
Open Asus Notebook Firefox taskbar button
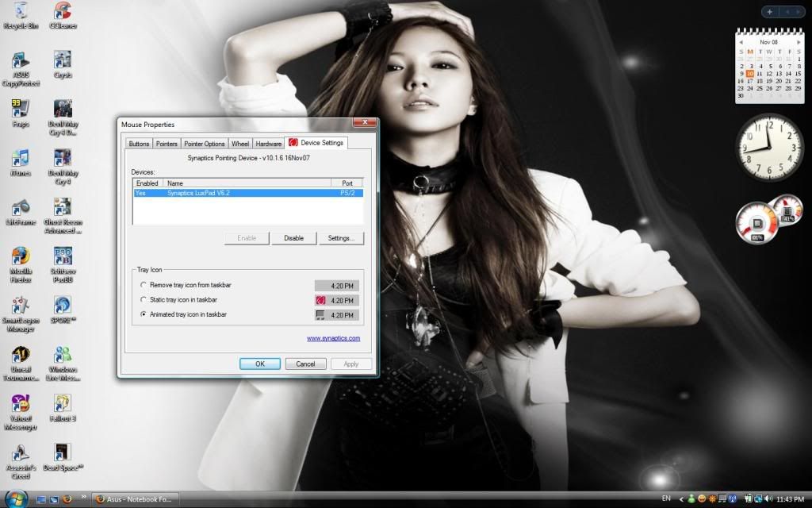click(x=135, y=499)
